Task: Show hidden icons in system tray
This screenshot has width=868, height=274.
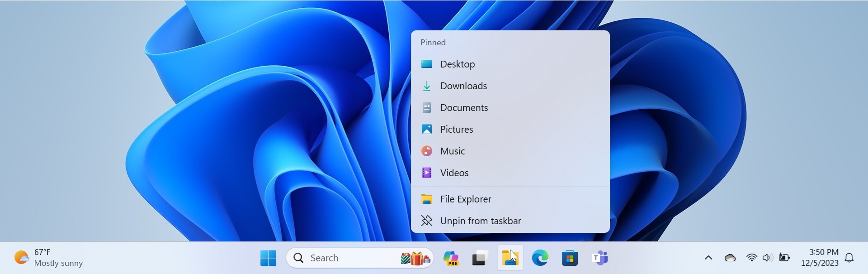Action: pos(708,258)
